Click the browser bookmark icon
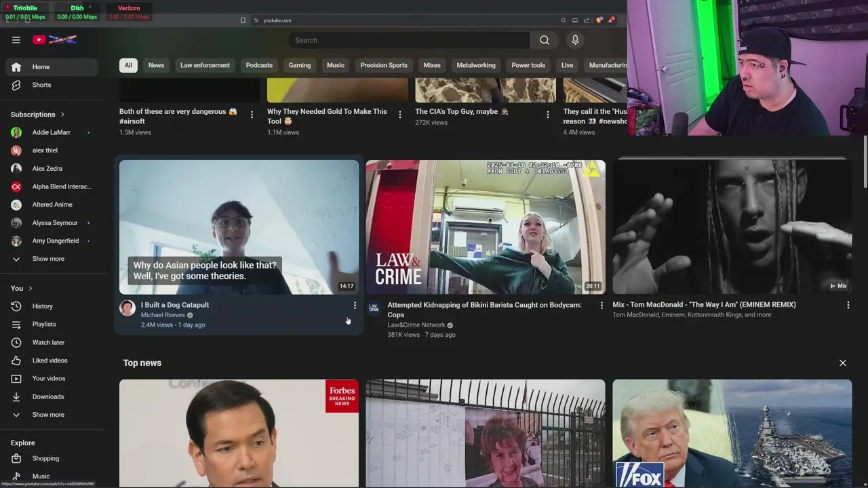This screenshot has height=488, width=868. [243, 20]
